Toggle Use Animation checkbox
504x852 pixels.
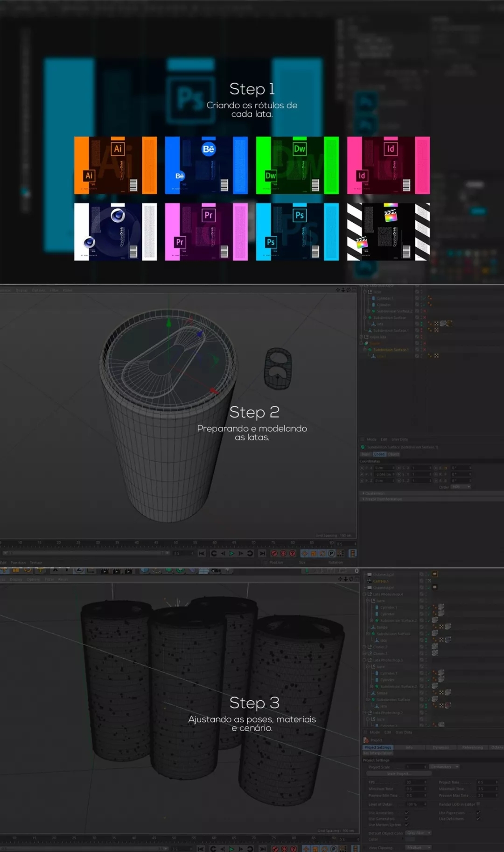point(407,813)
